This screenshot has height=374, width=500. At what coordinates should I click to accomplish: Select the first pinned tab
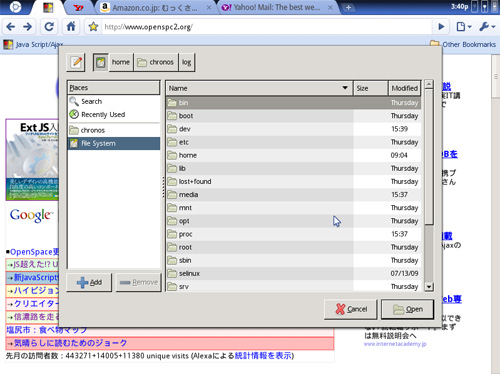(x=48, y=7)
